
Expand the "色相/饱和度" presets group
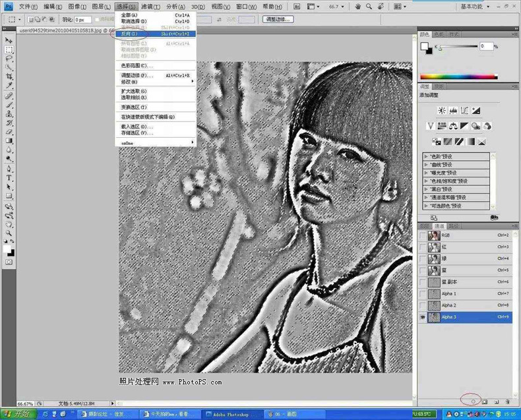click(x=426, y=181)
